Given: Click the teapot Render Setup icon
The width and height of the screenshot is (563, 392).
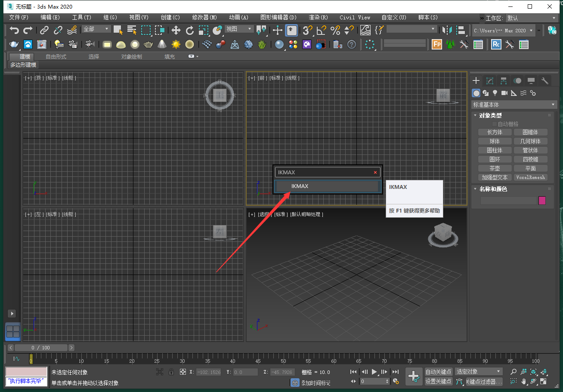Looking at the screenshot, I should click(14, 44).
